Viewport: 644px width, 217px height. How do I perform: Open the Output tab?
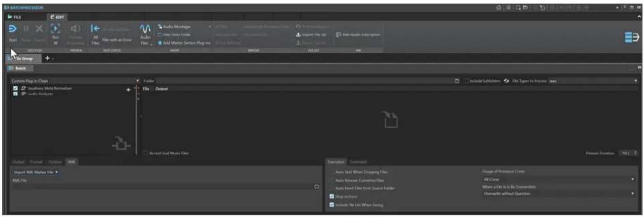coord(18,162)
